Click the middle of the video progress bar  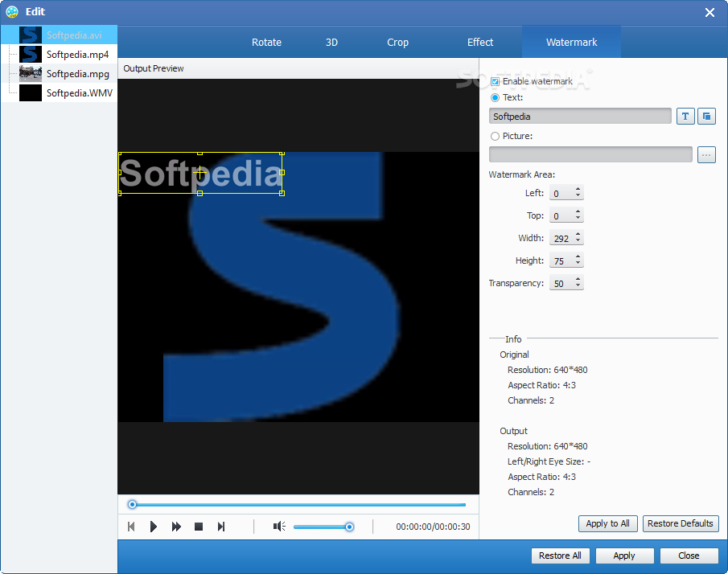tap(298, 504)
